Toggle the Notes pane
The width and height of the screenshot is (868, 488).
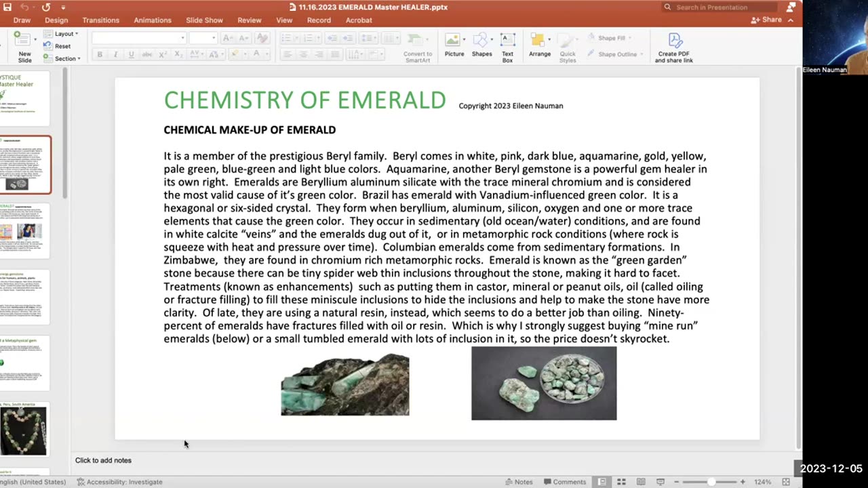[x=519, y=482]
